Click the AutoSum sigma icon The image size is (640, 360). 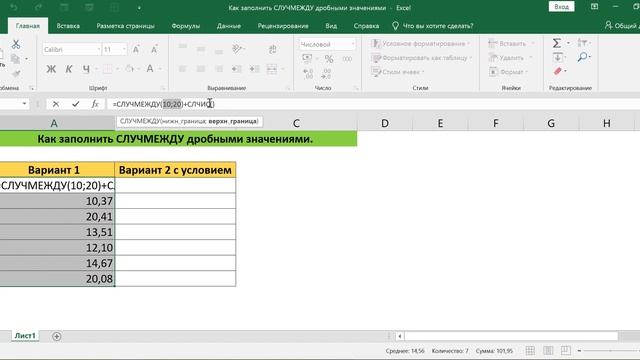click(556, 43)
